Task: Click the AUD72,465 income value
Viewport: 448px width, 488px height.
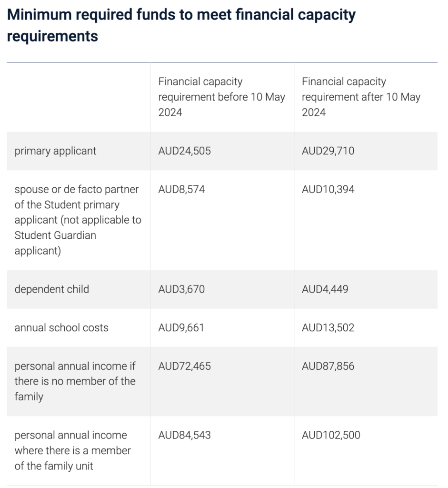Action: (x=184, y=366)
